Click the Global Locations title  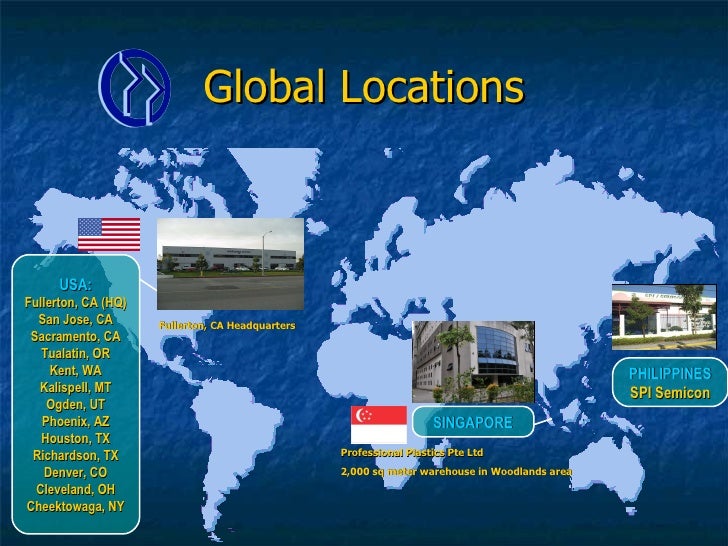pyautogui.click(x=364, y=86)
